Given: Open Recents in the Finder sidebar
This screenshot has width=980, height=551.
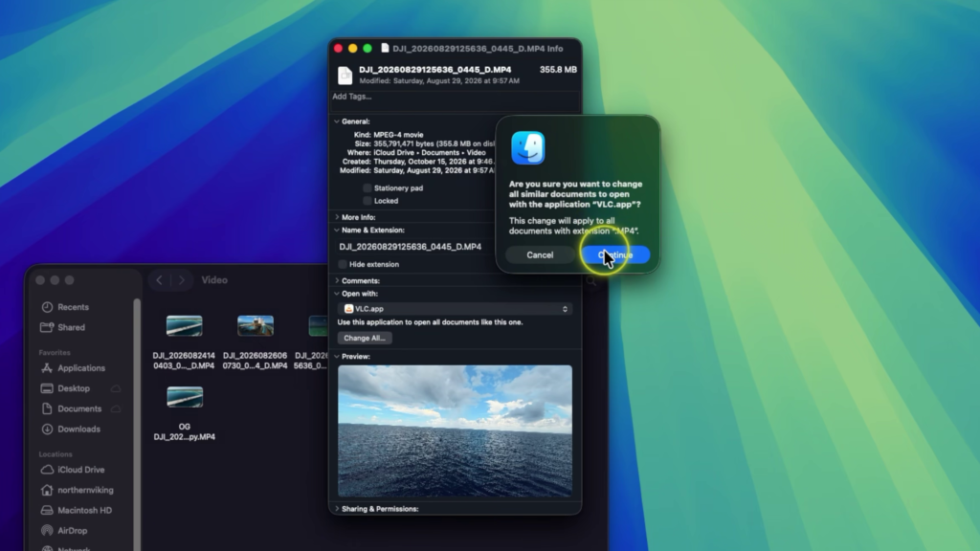Looking at the screenshot, I should 66,307.
